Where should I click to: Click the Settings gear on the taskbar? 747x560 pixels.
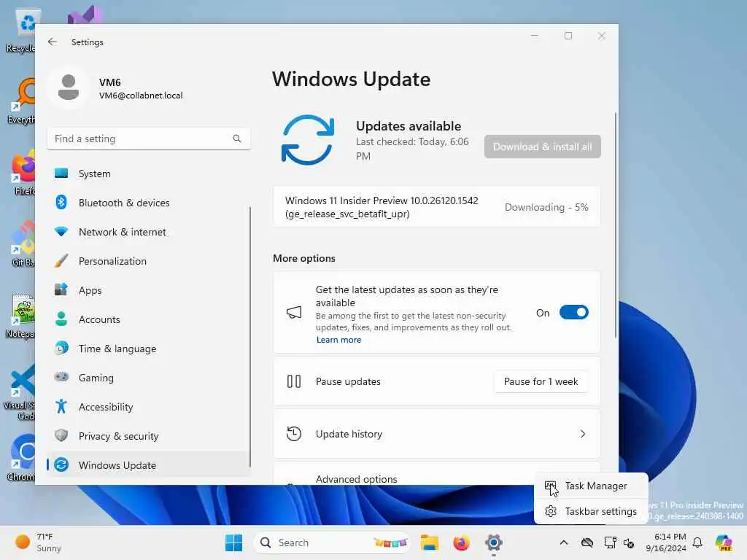(x=494, y=542)
